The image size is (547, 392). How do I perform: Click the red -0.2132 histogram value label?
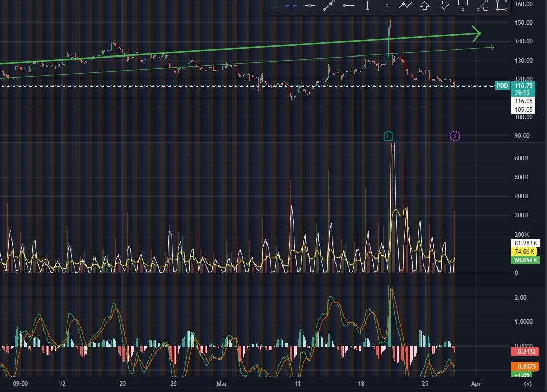pyautogui.click(x=525, y=352)
